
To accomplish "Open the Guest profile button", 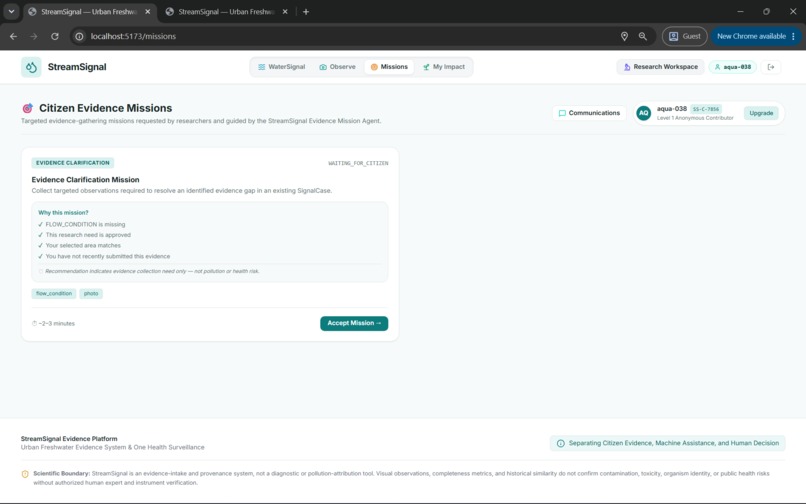I will coord(684,37).
